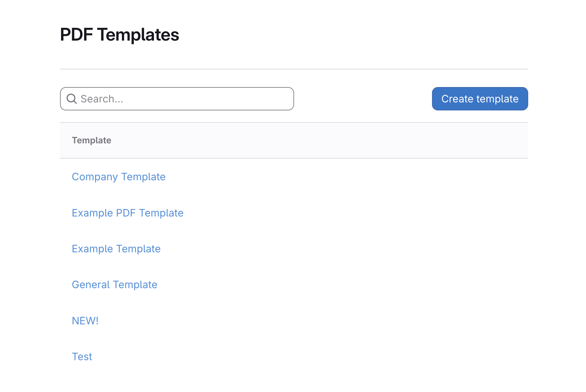This screenshot has width=586, height=392.
Task: Click the PDF Templates page heading
Action: (120, 35)
